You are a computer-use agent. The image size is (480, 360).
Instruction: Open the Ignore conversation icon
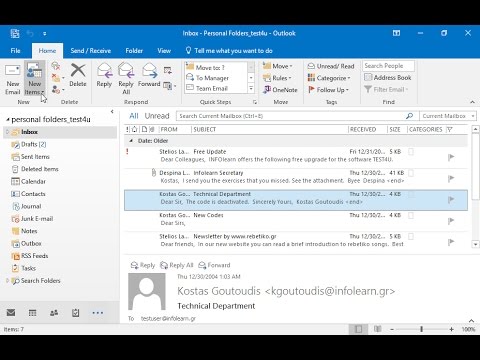click(x=56, y=66)
